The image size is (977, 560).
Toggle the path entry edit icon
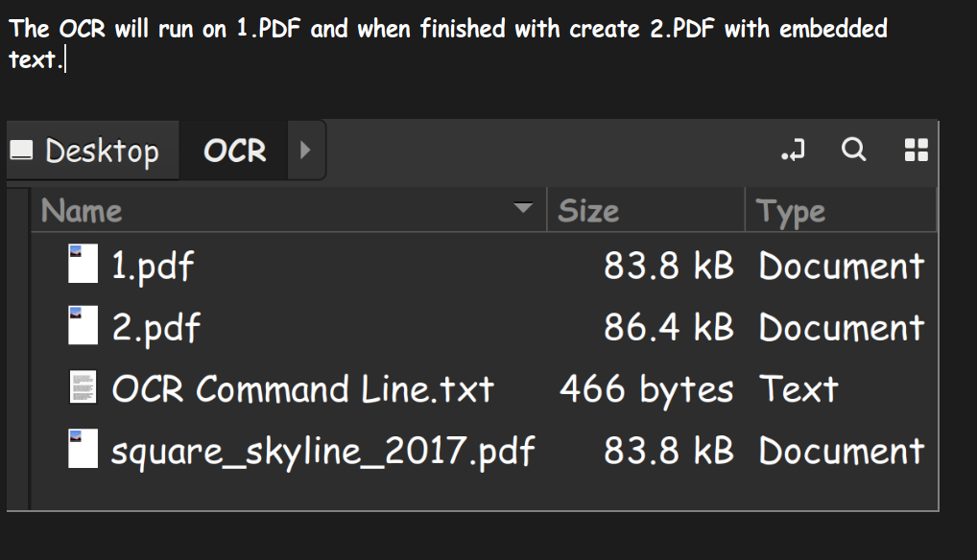794,151
